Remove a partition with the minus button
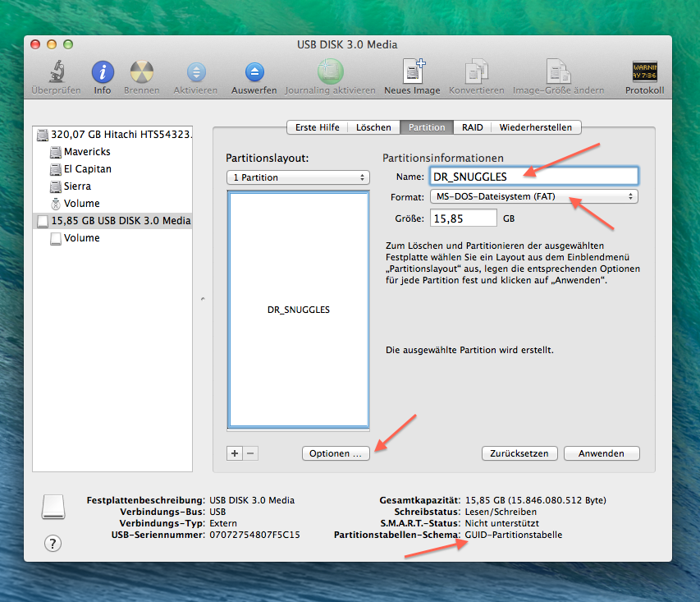This screenshot has width=700, height=602. click(250, 453)
